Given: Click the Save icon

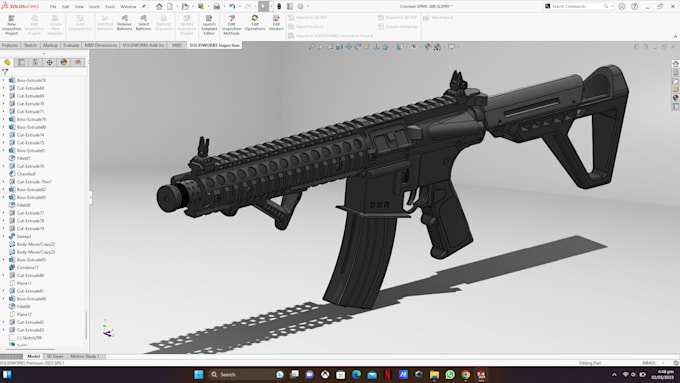Looking at the screenshot, I should (201, 7).
